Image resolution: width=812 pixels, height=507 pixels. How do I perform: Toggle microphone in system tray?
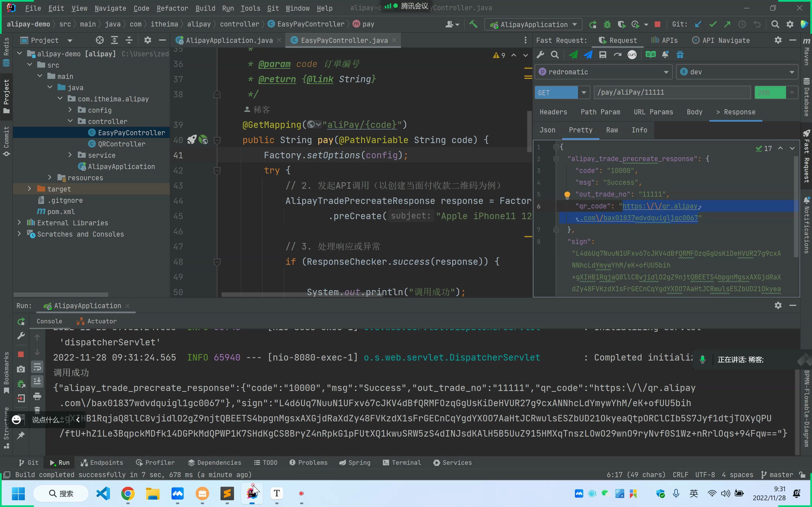(676, 493)
